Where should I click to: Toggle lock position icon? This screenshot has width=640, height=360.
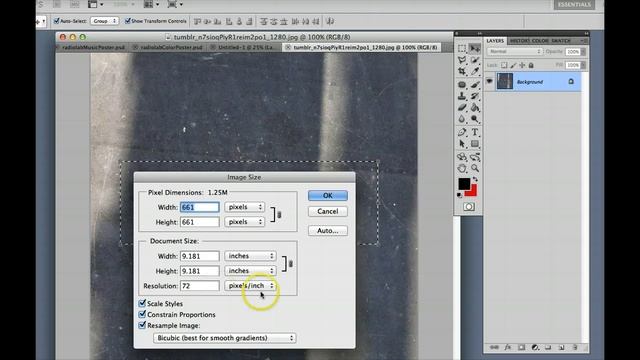tap(522, 65)
